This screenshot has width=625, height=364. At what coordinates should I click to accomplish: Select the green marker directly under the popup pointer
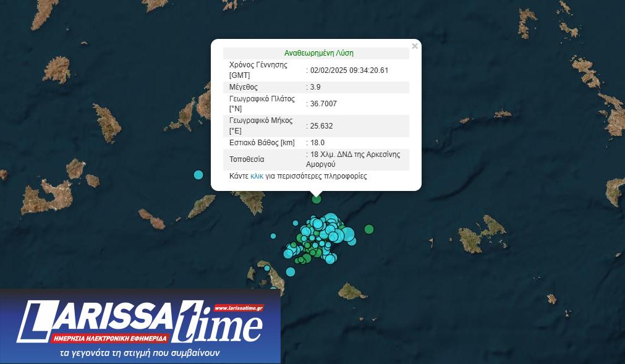(x=317, y=199)
